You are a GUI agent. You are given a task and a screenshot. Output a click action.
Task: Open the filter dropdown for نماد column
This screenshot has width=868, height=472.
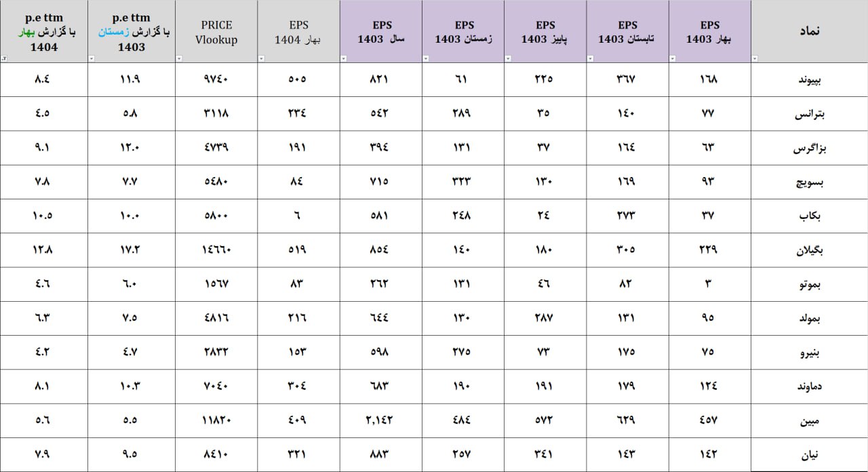(755, 59)
